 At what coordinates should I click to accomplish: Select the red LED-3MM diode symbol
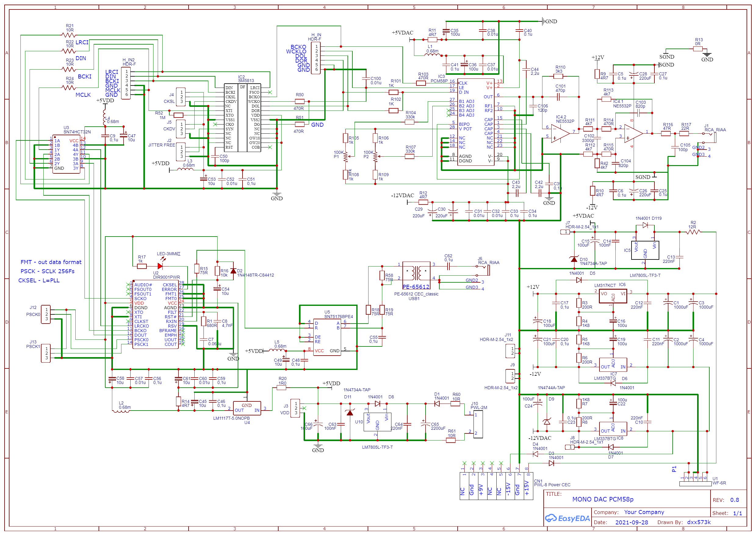click(x=160, y=266)
